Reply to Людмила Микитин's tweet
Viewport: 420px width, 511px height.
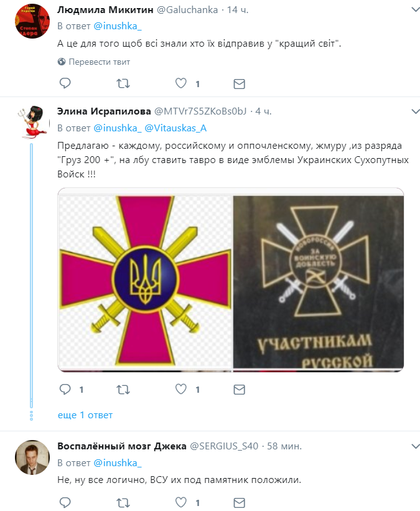click(x=64, y=83)
